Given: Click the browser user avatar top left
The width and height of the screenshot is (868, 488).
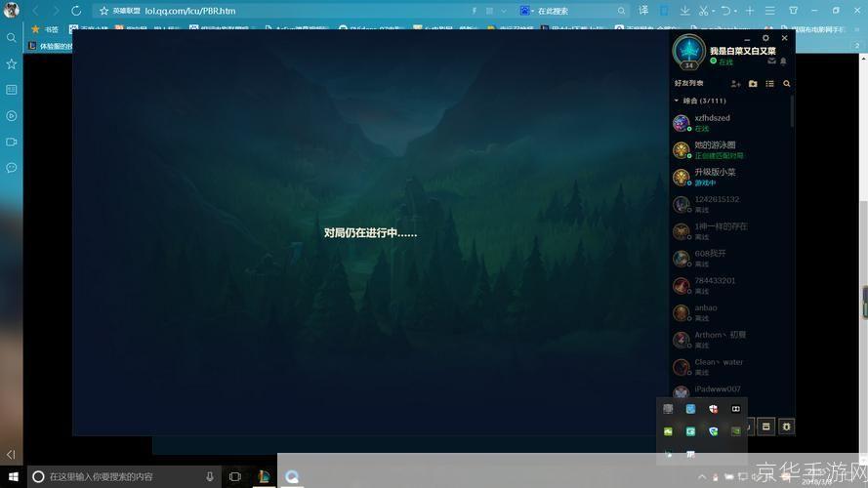Looking at the screenshot, I should pyautogui.click(x=11, y=10).
